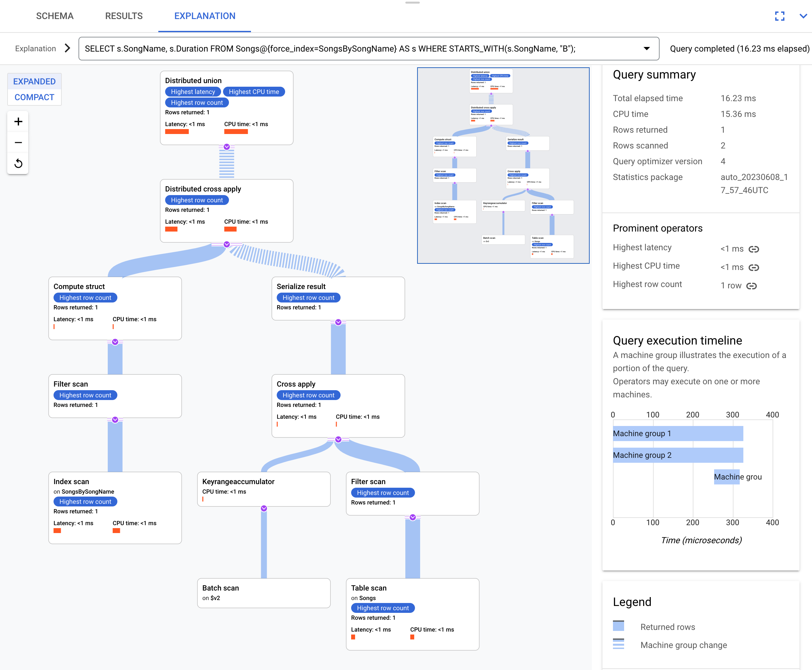
Task: Click the zoom in icon on diagram
Action: point(18,121)
